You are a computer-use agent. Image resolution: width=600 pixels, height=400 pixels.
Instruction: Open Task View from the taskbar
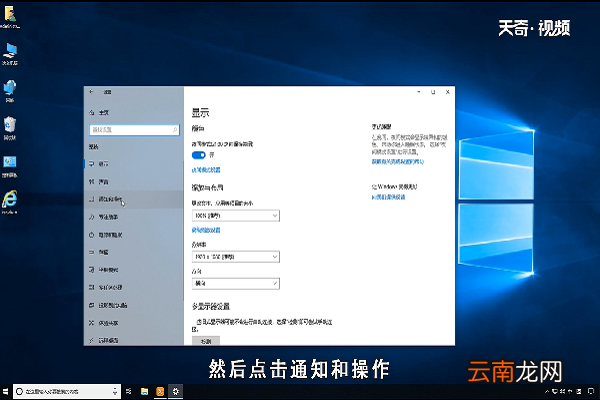[x=129, y=391]
